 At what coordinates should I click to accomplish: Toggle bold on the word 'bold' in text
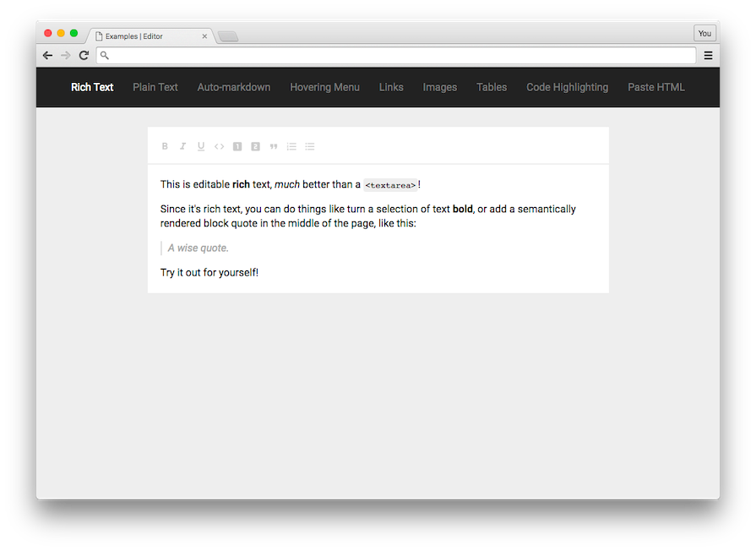click(462, 209)
